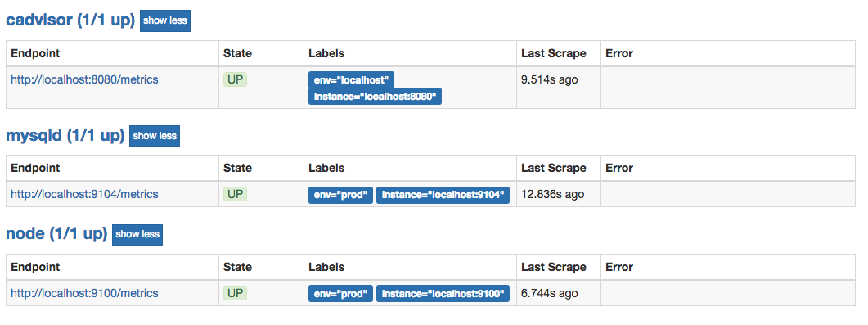This screenshot has width=868, height=325.
Task: Click the Endpoint column header in cadvisor table
Action: tap(112, 54)
